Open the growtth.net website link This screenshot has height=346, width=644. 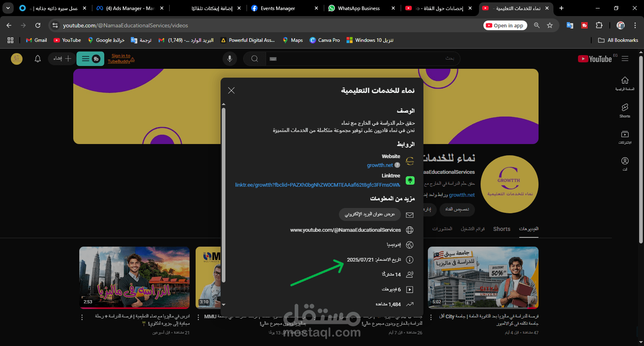coord(380,165)
